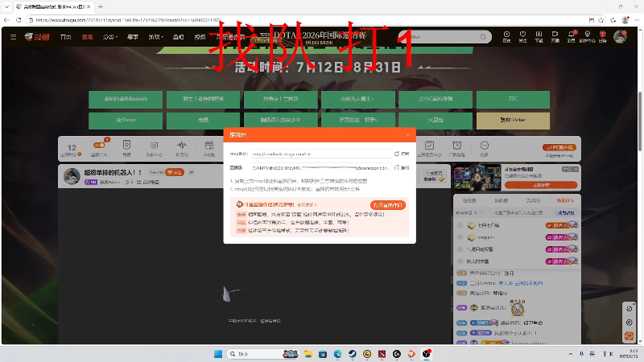Expand the 展开更多 link in dialog
Screen dimensions: 644x362
pos(307,204)
